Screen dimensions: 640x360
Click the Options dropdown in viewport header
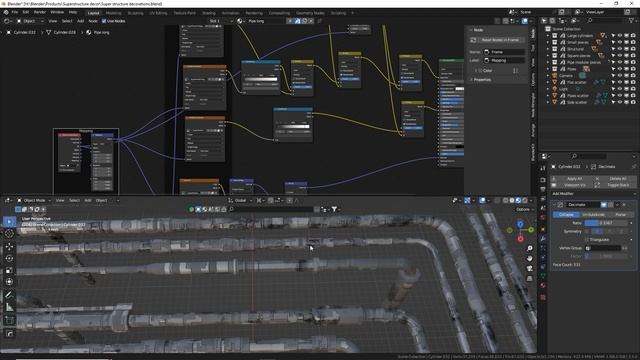[524, 209]
